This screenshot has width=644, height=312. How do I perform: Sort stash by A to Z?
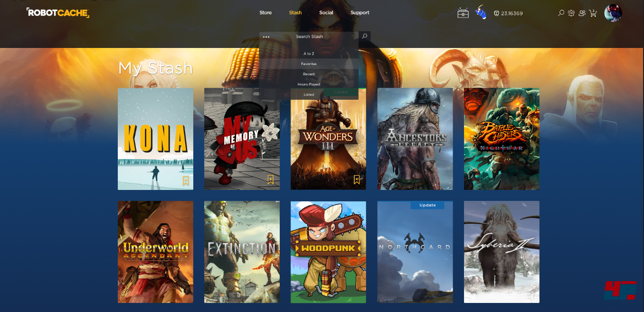[x=309, y=54]
